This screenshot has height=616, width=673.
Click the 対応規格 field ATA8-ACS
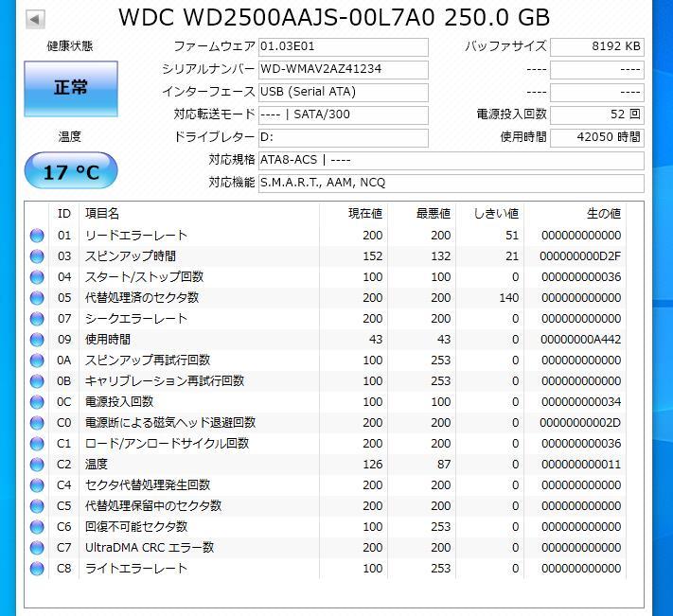point(452,161)
